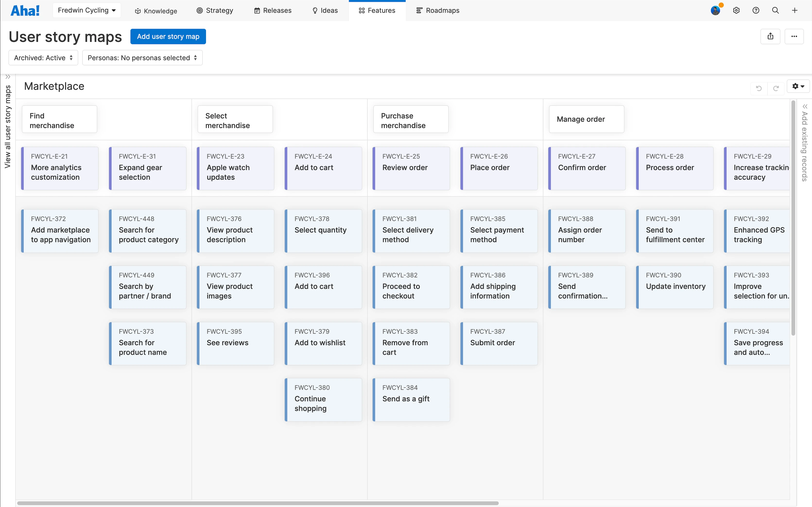Redo the last change on the Marketplace board

pos(777,88)
